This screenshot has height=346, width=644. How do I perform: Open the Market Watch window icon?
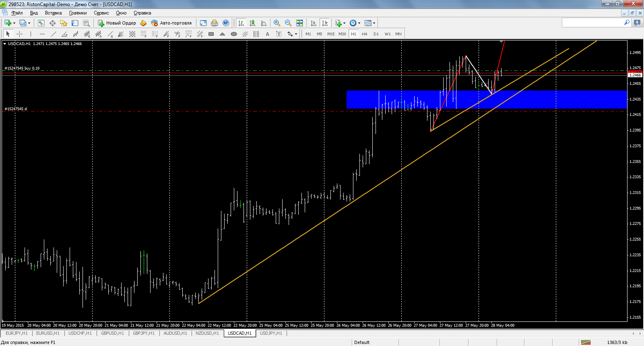pyautogui.click(x=41, y=23)
